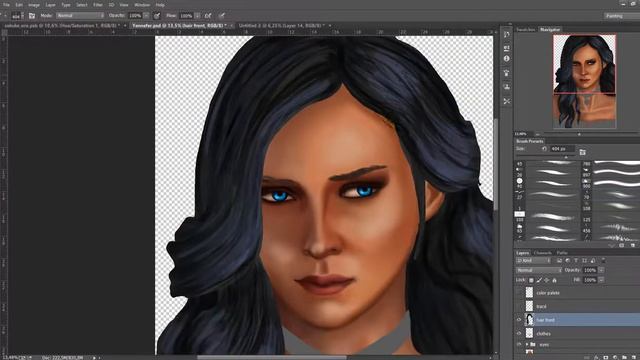Filter layers by pixel layers icon
The image size is (640, 360).
[x=559, y=260]
